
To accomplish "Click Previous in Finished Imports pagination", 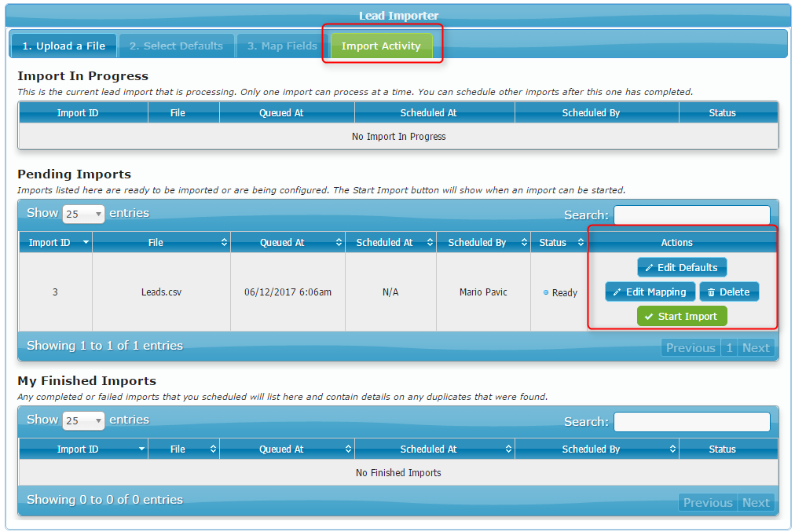I will click(708, 503).
